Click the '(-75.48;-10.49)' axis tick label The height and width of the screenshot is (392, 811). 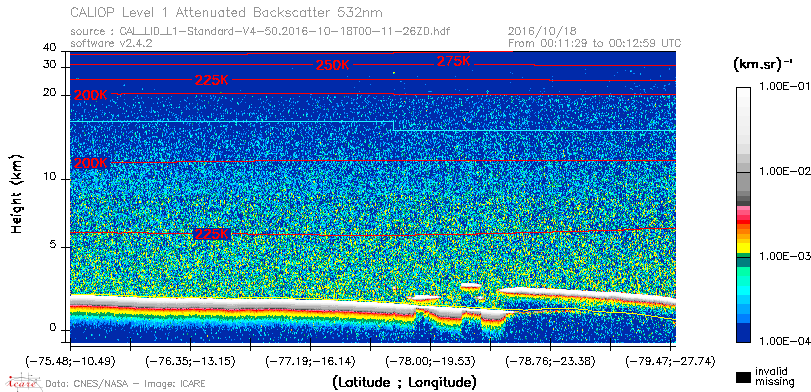pos(71,361)
